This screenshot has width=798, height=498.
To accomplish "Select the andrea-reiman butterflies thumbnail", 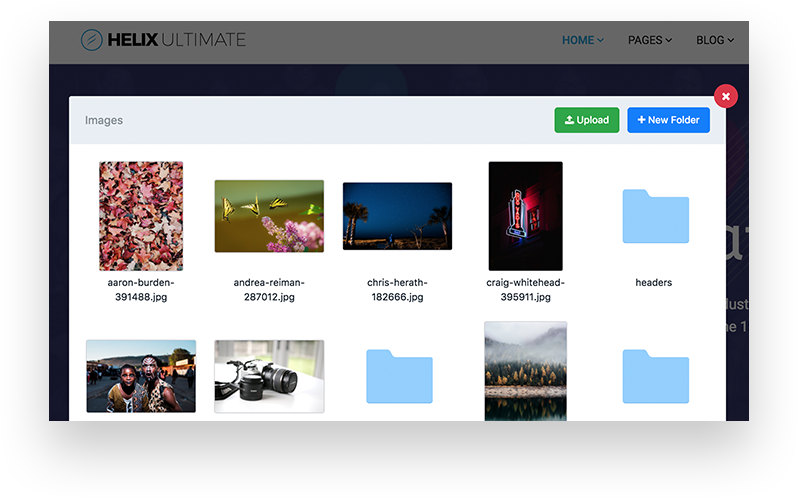I will [x=269, y=216].
